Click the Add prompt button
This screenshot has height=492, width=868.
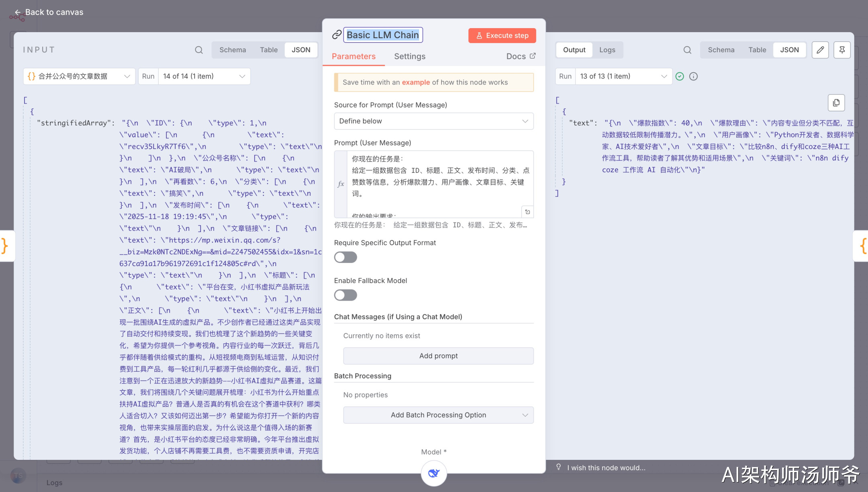tap(438, 356)
